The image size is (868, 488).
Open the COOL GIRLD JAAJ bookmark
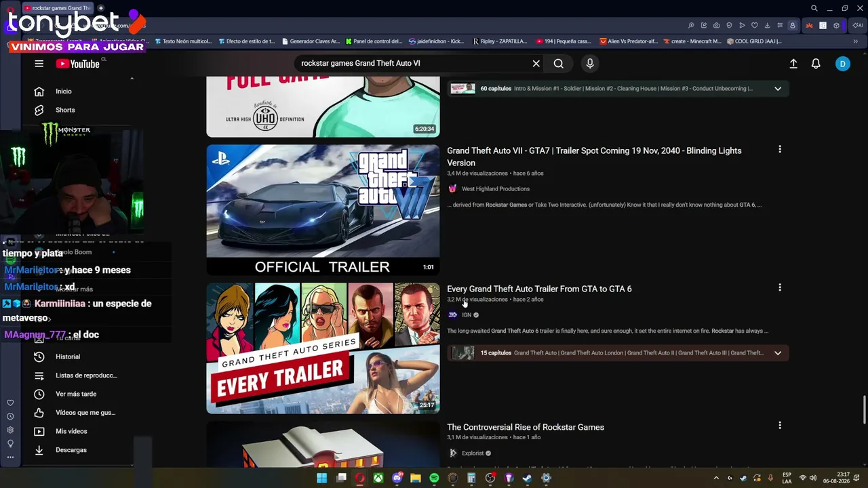click(x=754, y=41)
